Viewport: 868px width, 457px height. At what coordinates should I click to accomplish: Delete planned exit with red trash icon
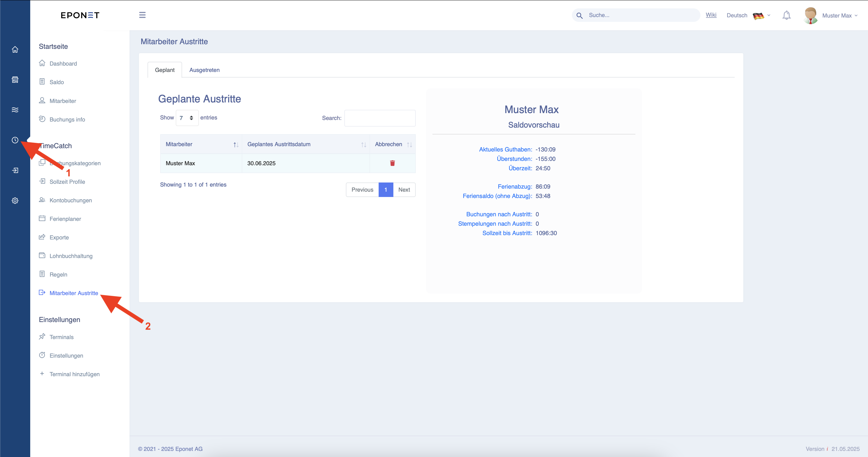392,163
